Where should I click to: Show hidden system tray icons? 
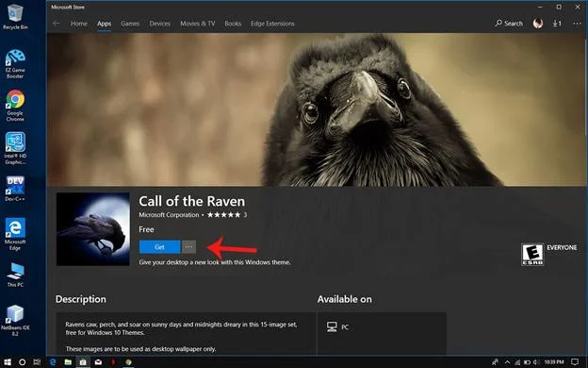point(507,362)
